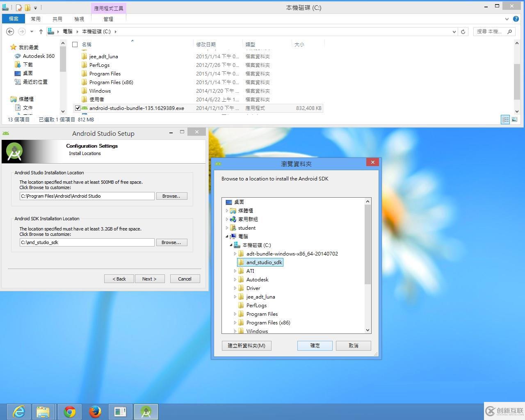Click the Android Studio install path field
This screenshot has height=420, width=525.
pyautogui.click(x=87, y=196)
